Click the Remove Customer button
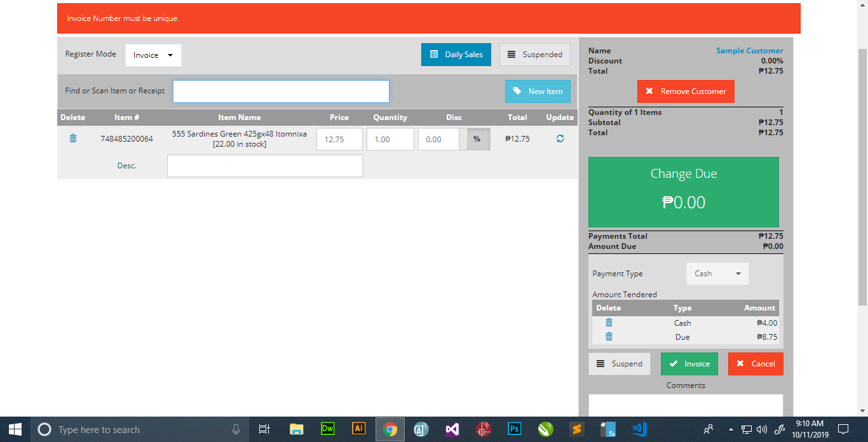Image resolution: width=868 pixels, height=442 pixels. click(x=686, y=91)
